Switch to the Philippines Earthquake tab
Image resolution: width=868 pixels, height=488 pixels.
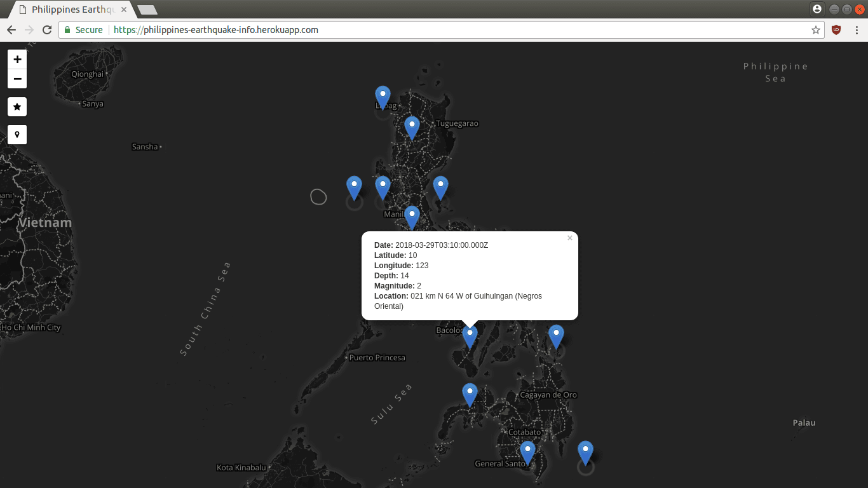70,10
